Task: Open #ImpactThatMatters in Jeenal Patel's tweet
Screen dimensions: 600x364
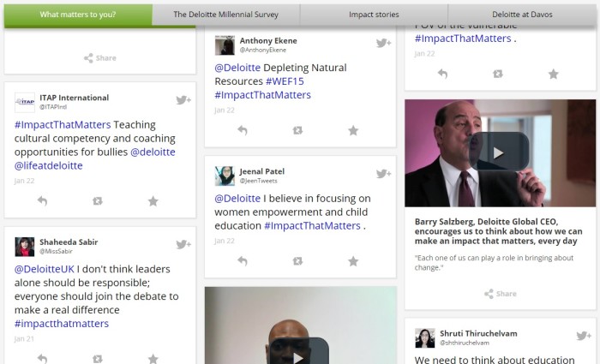Action: (312, 225)
